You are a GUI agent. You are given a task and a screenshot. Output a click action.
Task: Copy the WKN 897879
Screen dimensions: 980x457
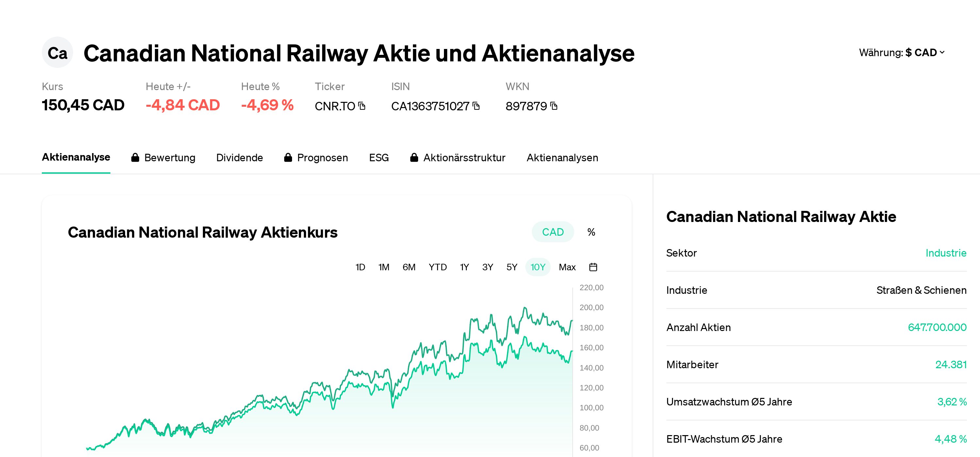(x=555, y=106)
